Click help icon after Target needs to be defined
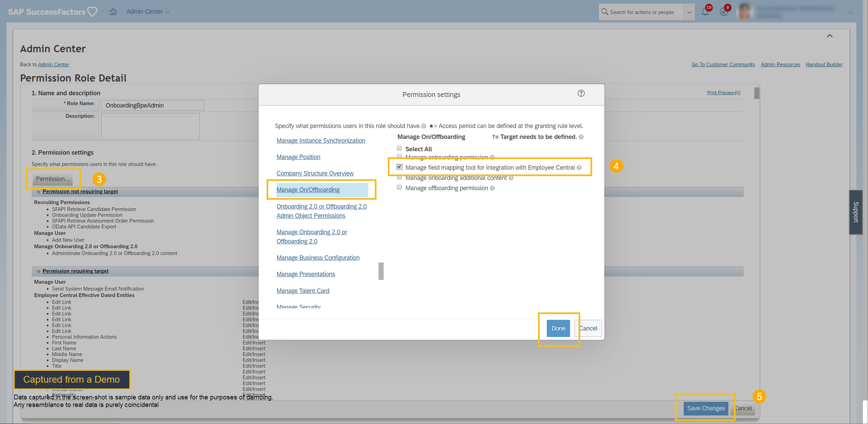The image size is (868, 424). pyautogui.click(x=581, y=137)
